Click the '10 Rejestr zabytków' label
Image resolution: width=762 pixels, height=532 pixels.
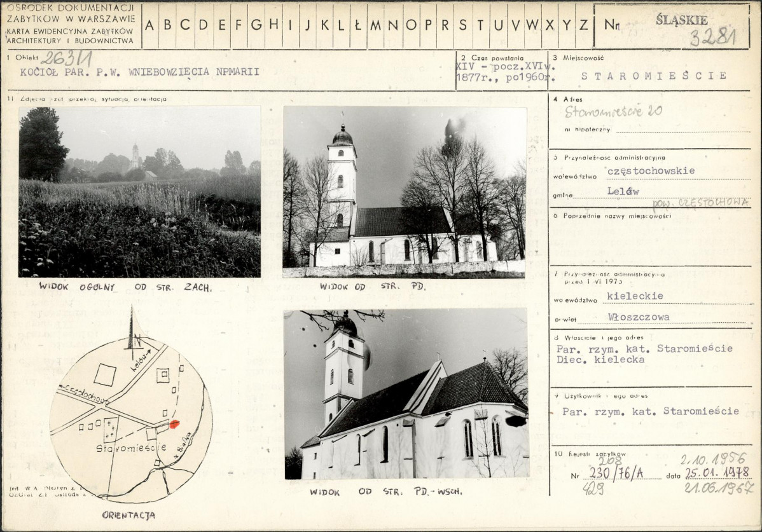(590, 454)
